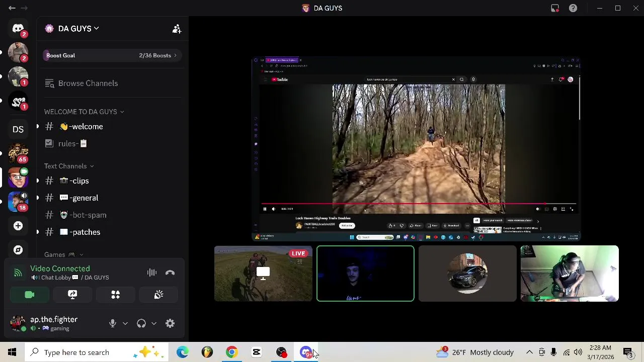Open weather widget showing 26°F Mostly cloudy
The height and width of the screenshot is (362, 644).
(475, 352)
